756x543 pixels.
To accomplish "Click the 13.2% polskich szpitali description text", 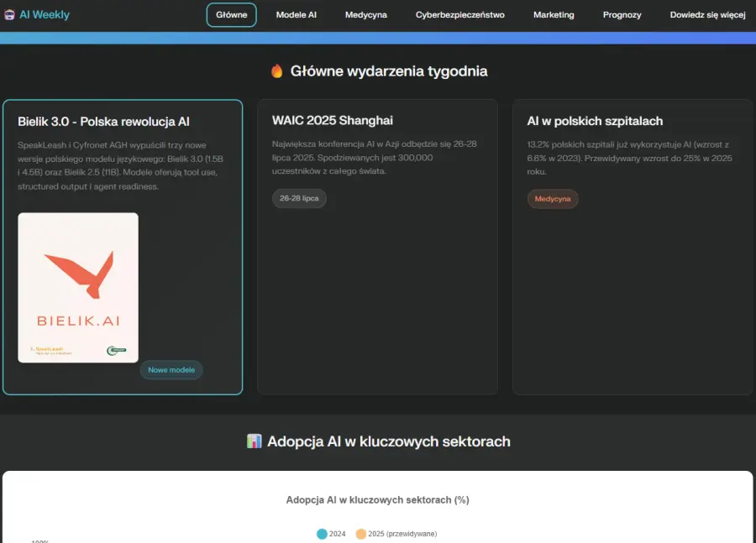I will click(630, 158).
